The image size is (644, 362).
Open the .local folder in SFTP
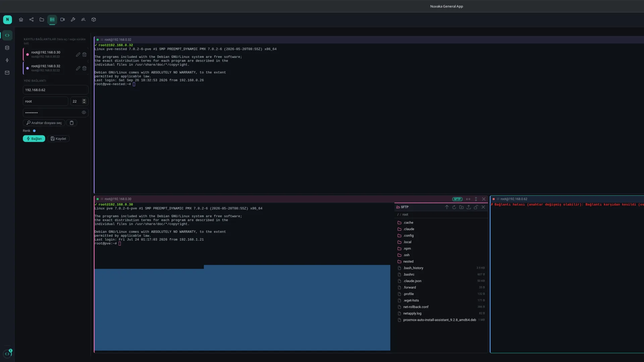pos(441,242)
